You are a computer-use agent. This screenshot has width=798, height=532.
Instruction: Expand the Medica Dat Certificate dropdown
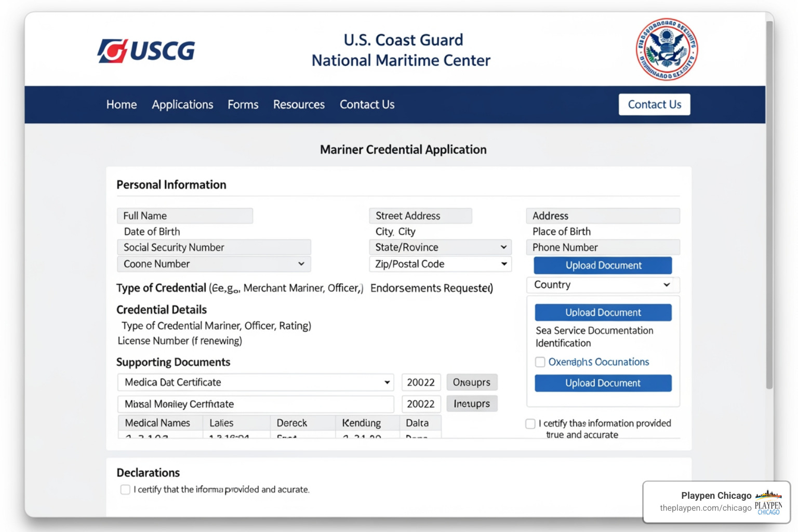click(x=256, y=382)
